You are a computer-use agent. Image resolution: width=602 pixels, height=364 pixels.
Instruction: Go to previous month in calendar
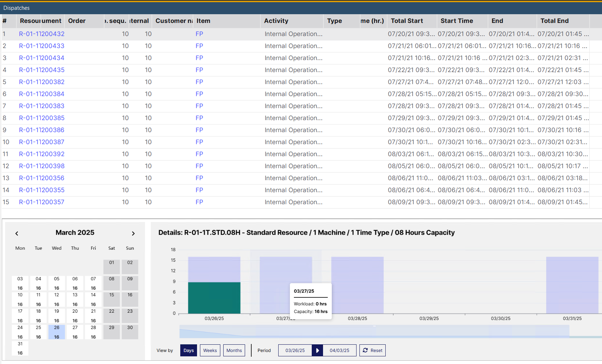(x=17, y=233)
